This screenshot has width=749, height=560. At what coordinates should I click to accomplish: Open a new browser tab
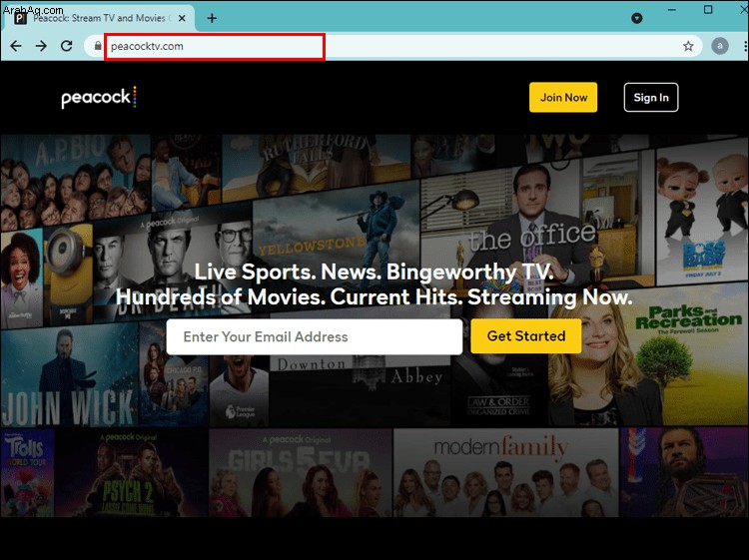coord(212,18)
